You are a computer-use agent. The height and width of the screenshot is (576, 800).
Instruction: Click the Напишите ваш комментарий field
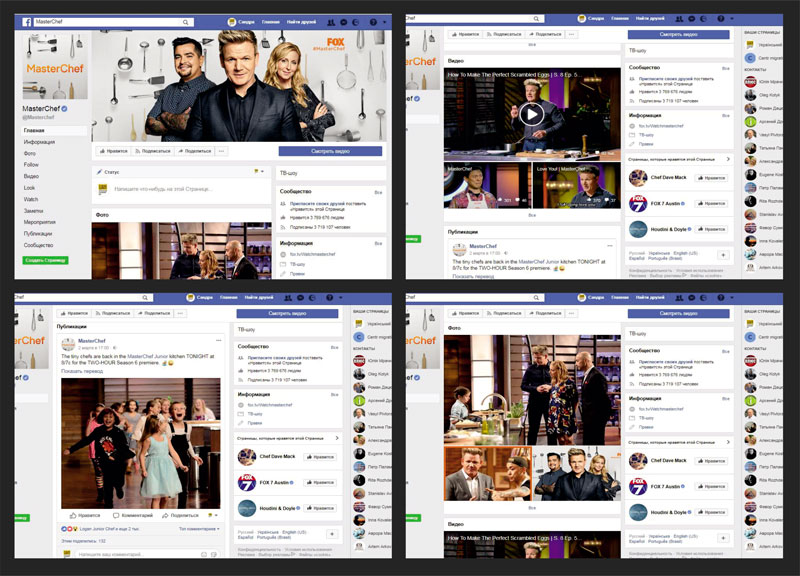coord(147,554)
